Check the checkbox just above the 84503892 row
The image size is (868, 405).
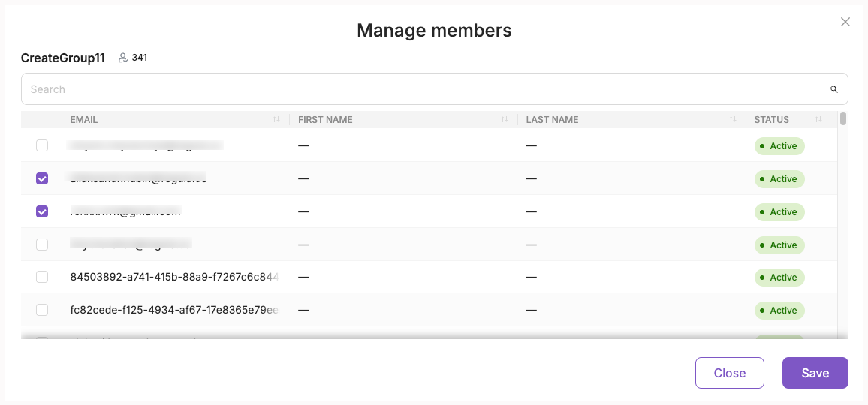point(42,244)
